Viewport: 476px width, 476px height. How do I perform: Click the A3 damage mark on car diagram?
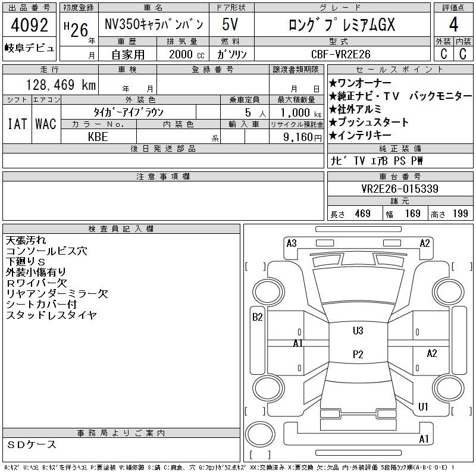click(292, 243)
